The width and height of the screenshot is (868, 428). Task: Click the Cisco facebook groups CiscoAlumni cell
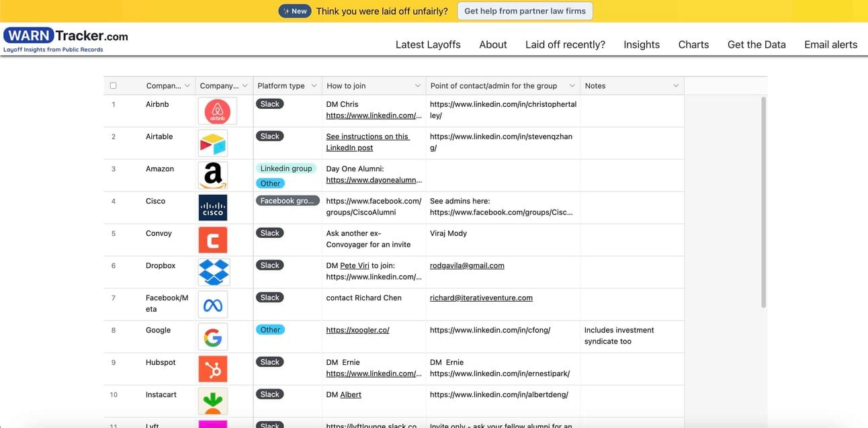click(x=374, y=206)
